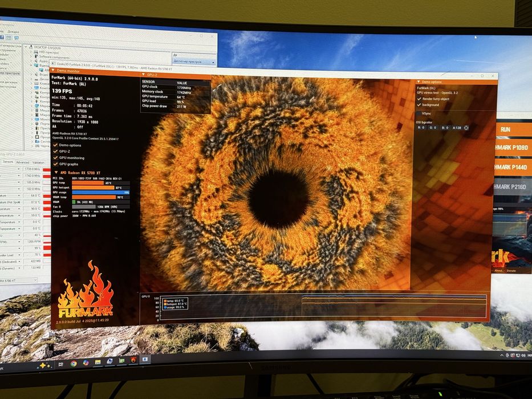
Task: Click the FurMark flame logo
Action: click(85, 290)
